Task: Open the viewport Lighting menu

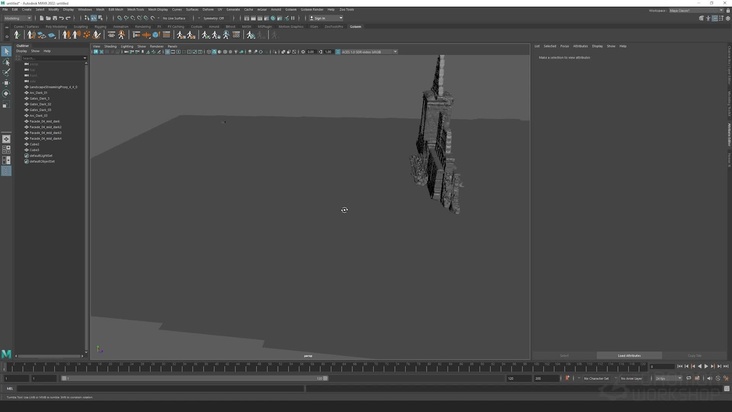Action: coord(127,46)
